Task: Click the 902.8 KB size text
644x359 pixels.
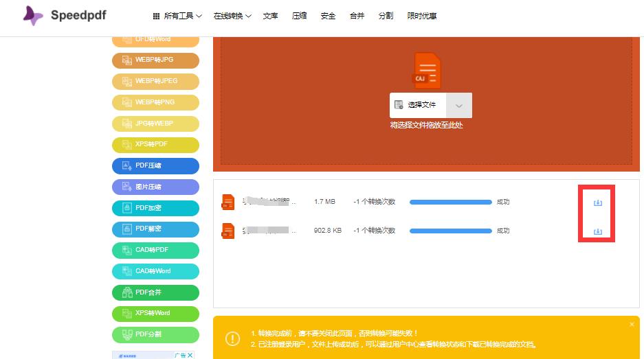Action: (x=327, y=231)
